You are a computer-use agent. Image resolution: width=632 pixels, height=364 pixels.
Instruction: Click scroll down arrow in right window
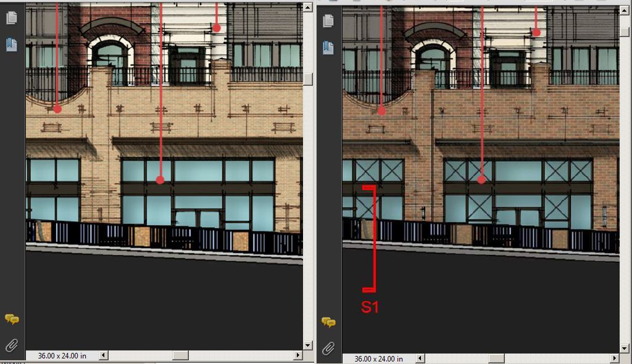(625, 349)
